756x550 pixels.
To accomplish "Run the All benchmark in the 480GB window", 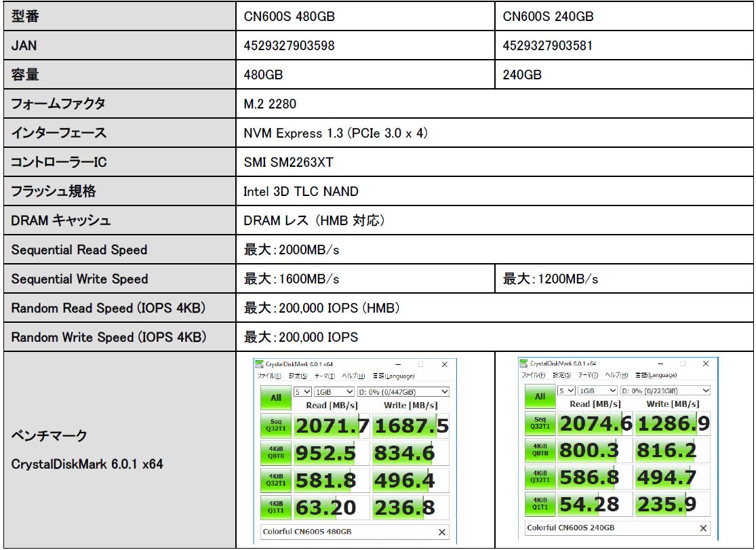I will point(275,398).
